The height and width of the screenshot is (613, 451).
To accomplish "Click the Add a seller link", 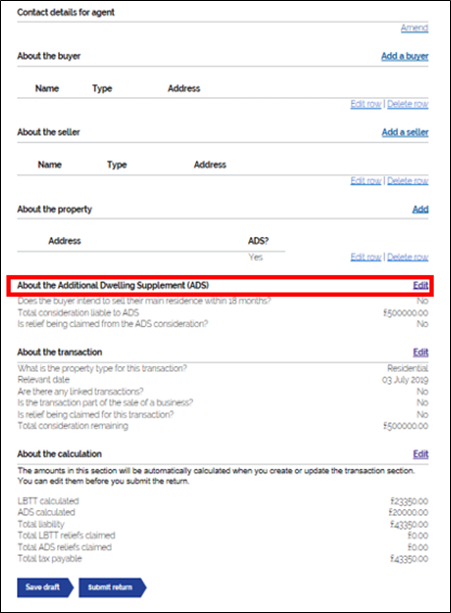I will coord(405,133).
